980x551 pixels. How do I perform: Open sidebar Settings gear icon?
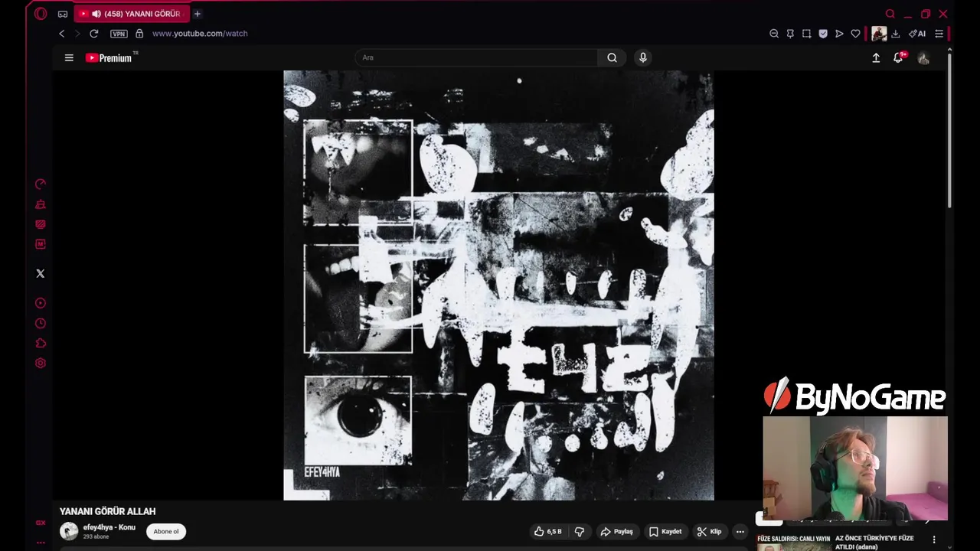coord(41,364)
